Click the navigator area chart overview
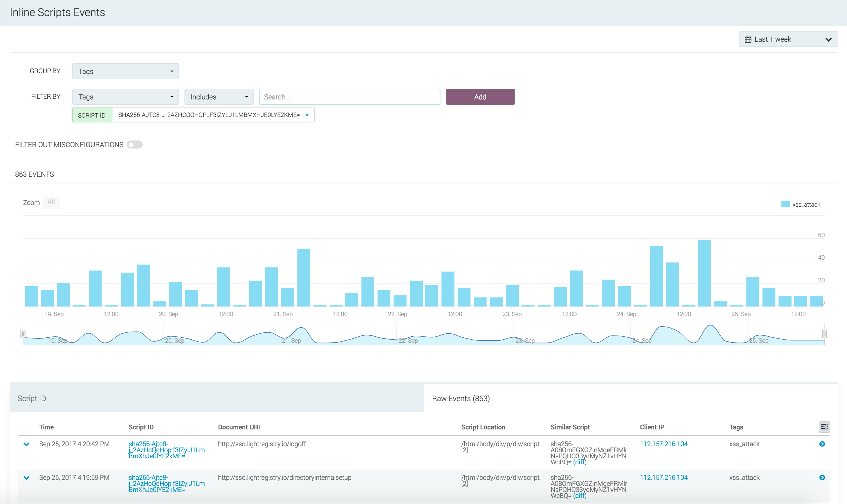 423,335
